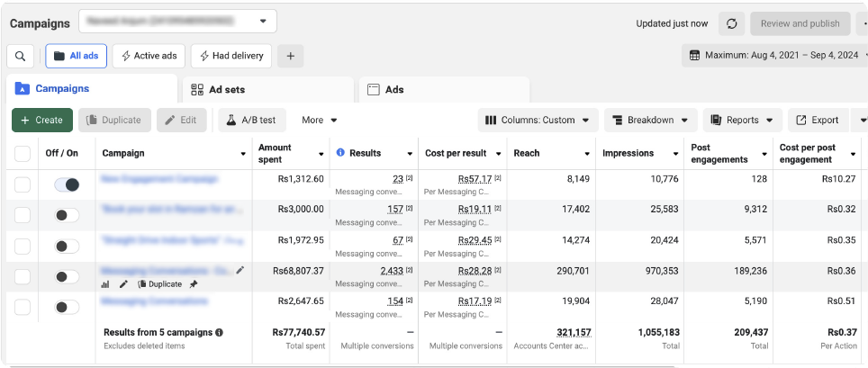Image resolution: width=868 pixels, height=368 pixels.
Task: Start an A/B test
Action: point(252,120)
